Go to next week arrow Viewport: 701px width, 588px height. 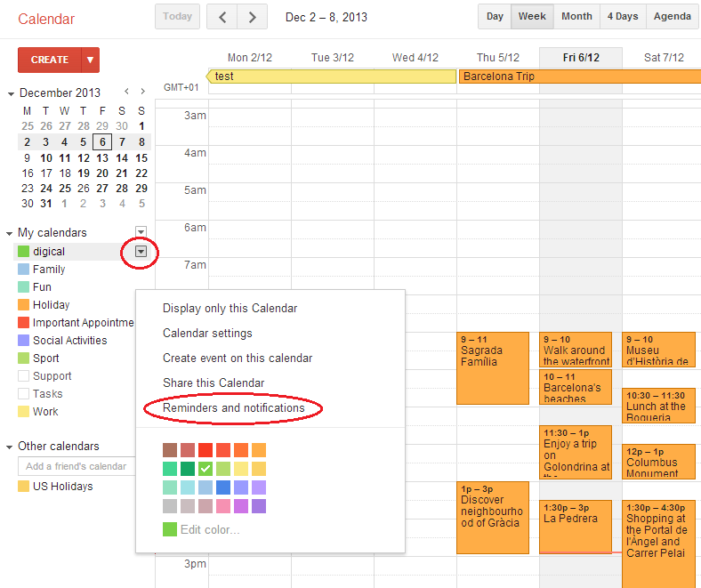(253, 17)
